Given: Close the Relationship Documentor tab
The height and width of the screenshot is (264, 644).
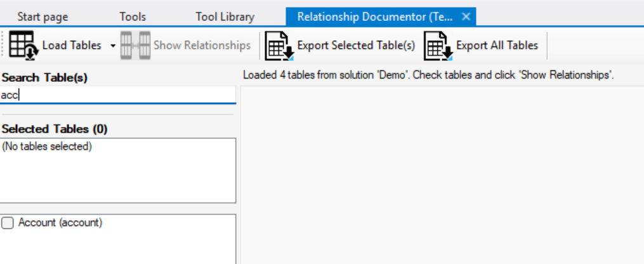Looking at the screenshot, I should point(466,17).
